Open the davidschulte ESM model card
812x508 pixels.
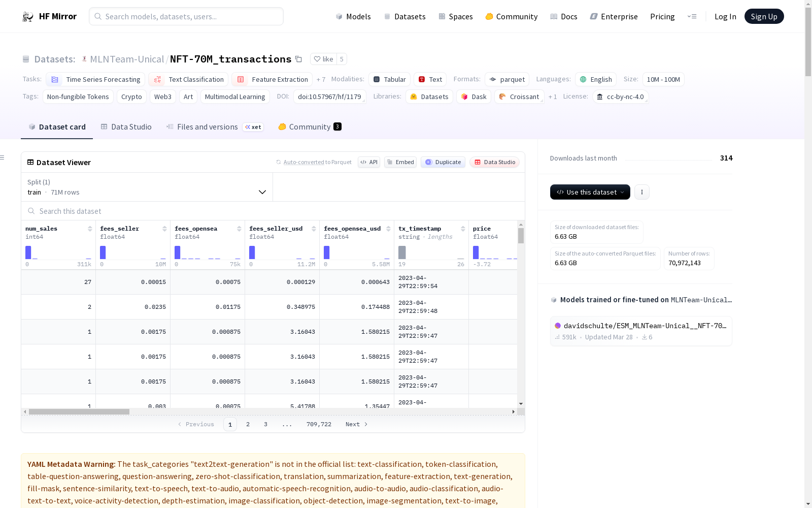tap(641, 331)
